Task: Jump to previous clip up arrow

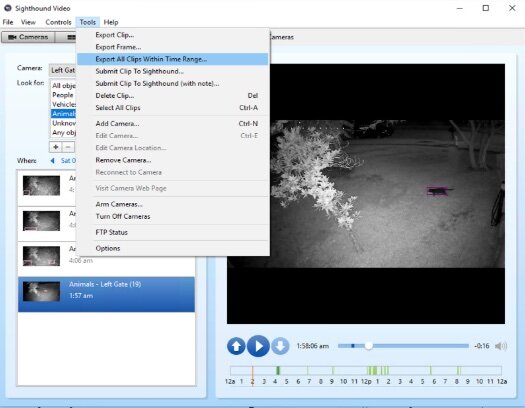Action: pyautogui.click(x=236, y=346)
